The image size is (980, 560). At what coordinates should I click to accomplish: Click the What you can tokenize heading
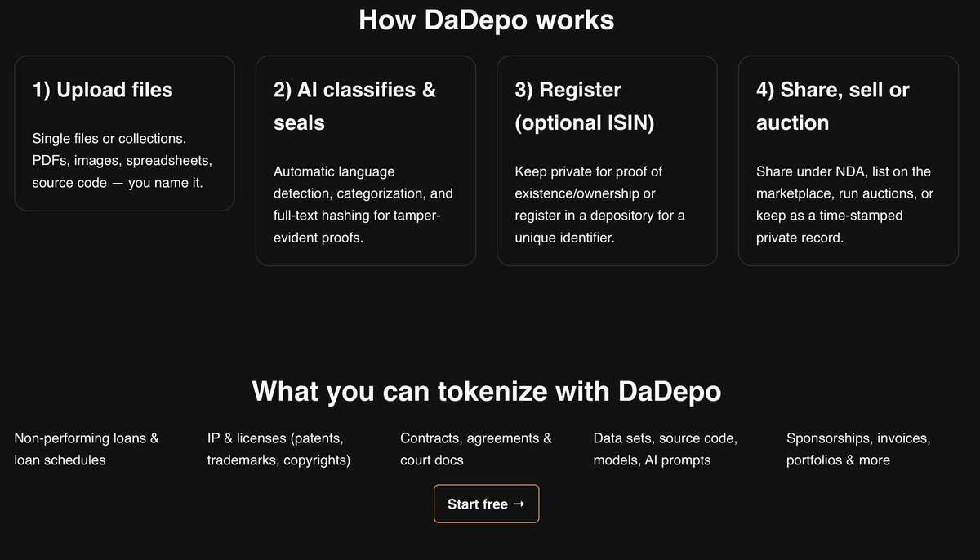point(487,391)
